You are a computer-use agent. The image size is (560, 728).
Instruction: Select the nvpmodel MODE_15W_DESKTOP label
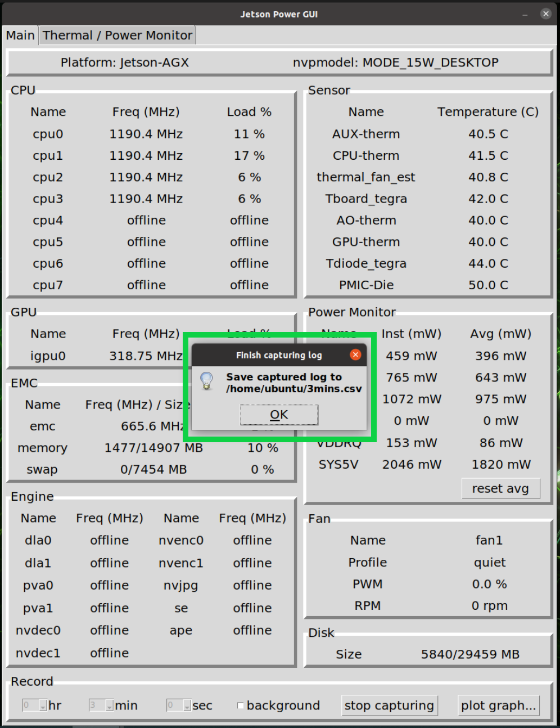click(395, 62)
